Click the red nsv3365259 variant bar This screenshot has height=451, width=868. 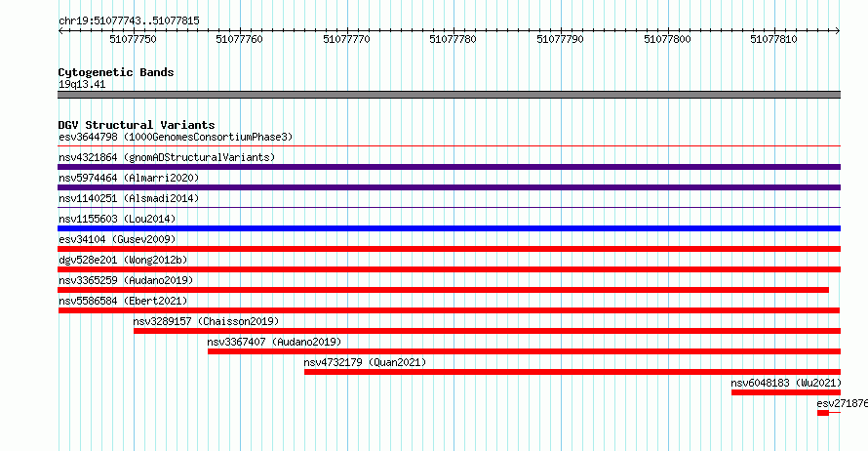coord(444,290)
